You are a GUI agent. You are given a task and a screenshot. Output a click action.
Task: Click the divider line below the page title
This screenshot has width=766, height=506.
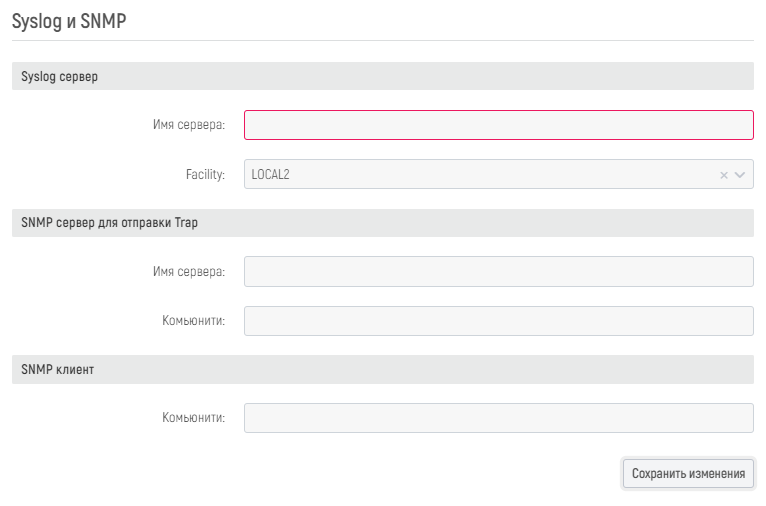point(382,40)
